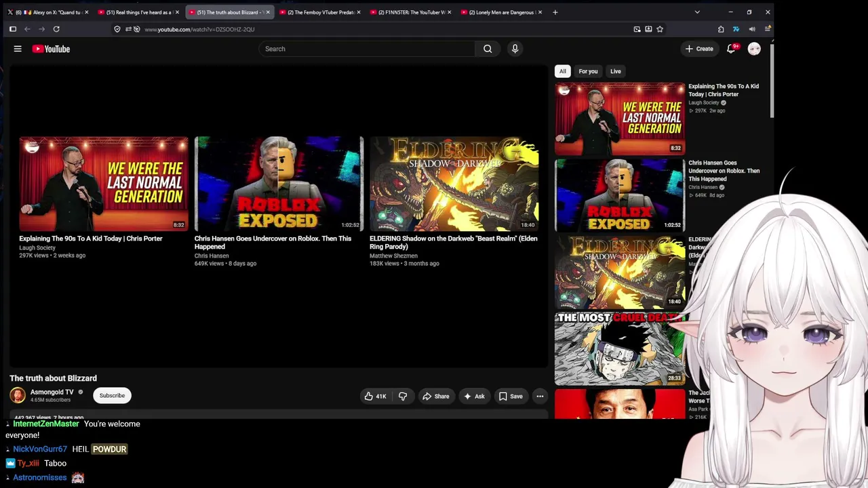
Task: Open endscreen title "Chris Hansen Goes Undercover"
Action: [x=273, y=243]
